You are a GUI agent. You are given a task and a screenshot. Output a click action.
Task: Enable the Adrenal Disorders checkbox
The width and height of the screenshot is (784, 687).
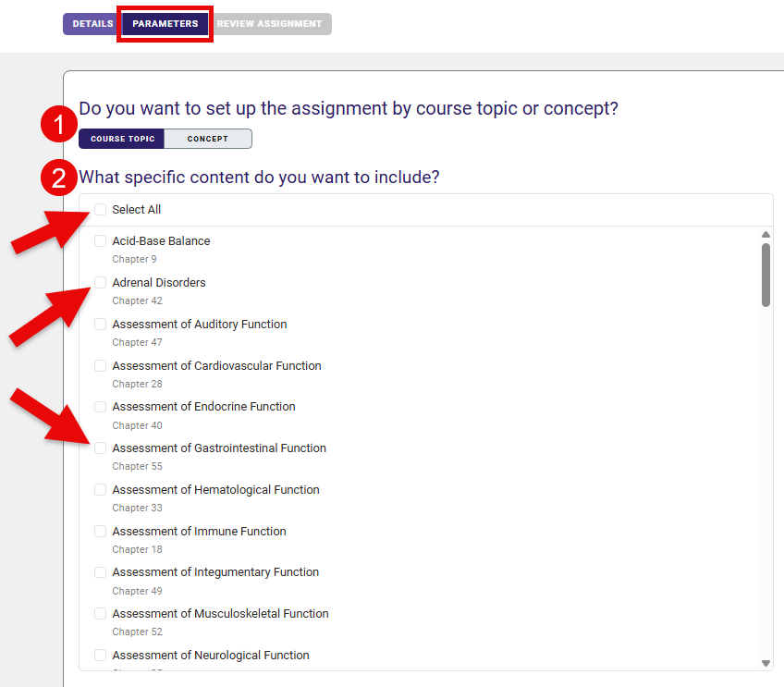coord(100,283)
